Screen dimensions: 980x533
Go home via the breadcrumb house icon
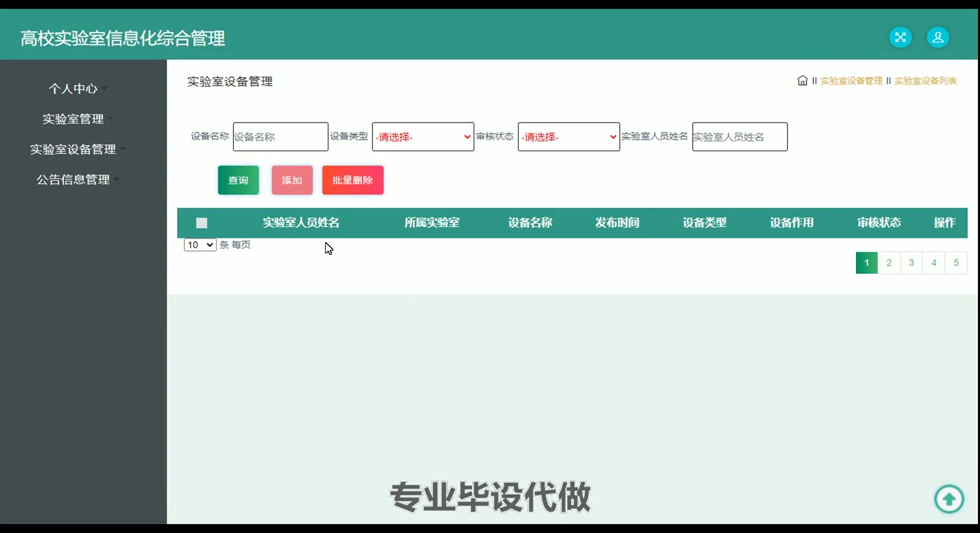[803, 80]
